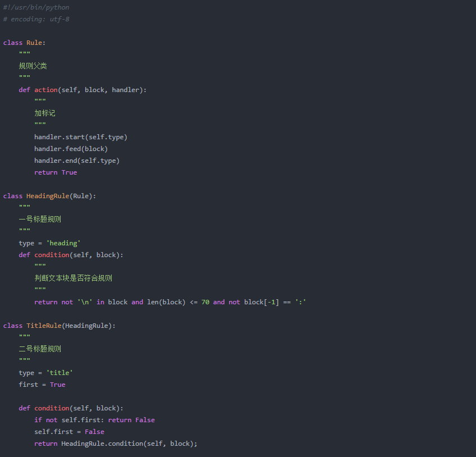Click the docstring text '二号标题规则'
The height and width of the screenshot is (457, 476).
pos(40,349)
